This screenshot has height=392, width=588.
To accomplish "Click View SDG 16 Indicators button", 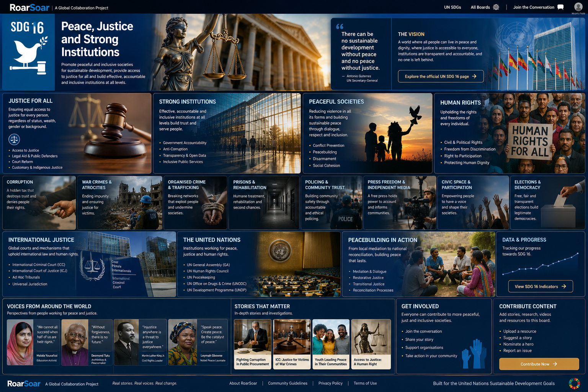I will [x=541, y=286].
